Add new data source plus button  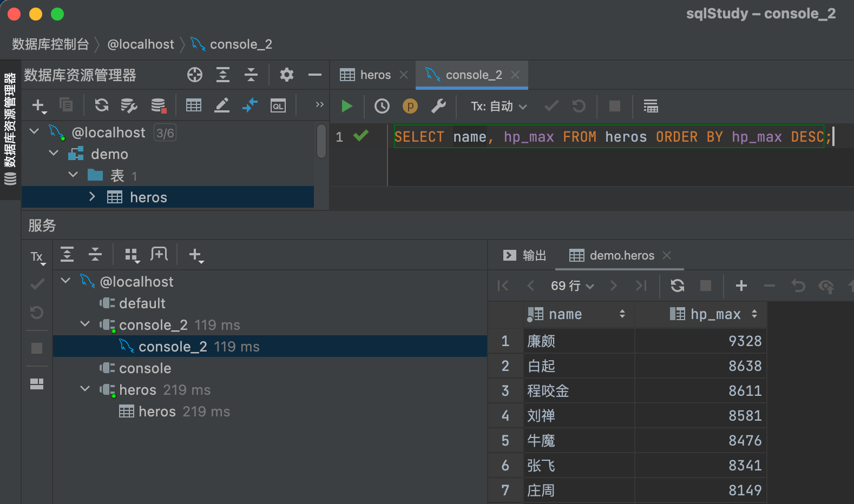39,105
